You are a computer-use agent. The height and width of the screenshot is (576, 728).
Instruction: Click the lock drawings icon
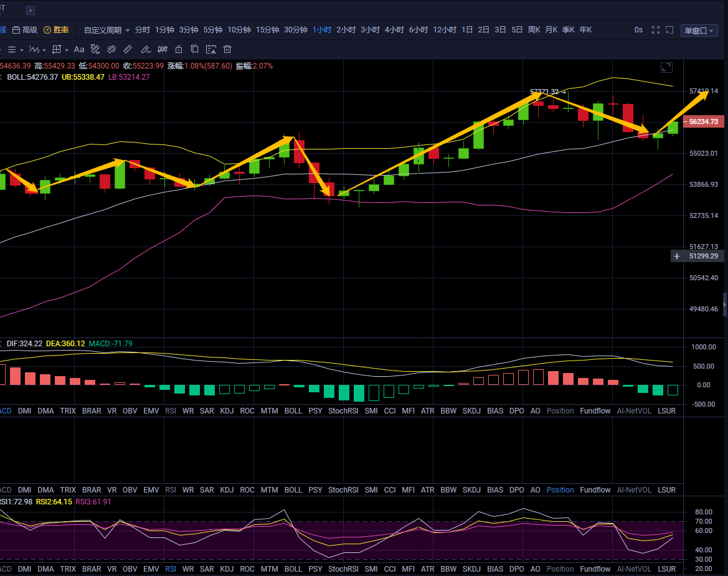[179, 49]
